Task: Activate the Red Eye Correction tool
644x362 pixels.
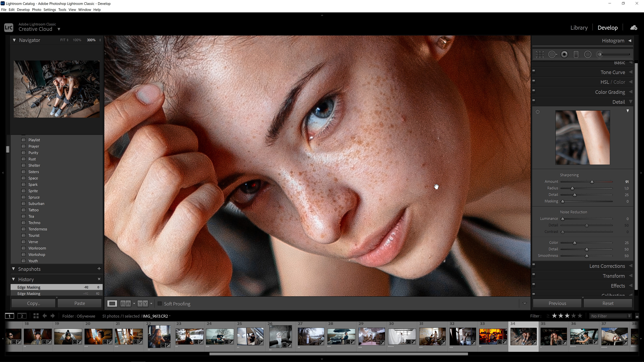Action: [x=564, y=54]
